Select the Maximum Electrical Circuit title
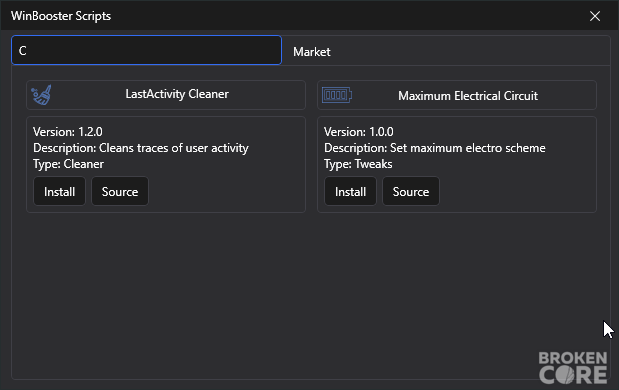This screenshot has height=390, width=619. coord(468,96)
